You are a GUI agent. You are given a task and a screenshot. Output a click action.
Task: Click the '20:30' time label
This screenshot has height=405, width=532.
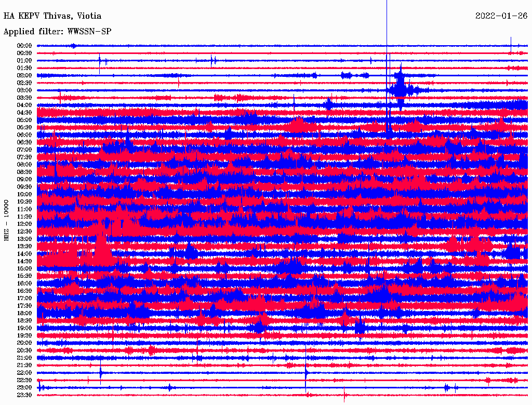pyautogui.click(x=24, y=350)
